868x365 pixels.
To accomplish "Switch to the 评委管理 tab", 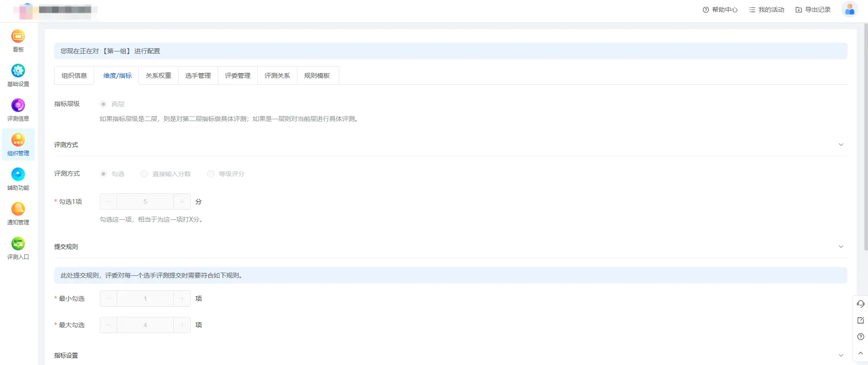I will click(x=238, y=76).
